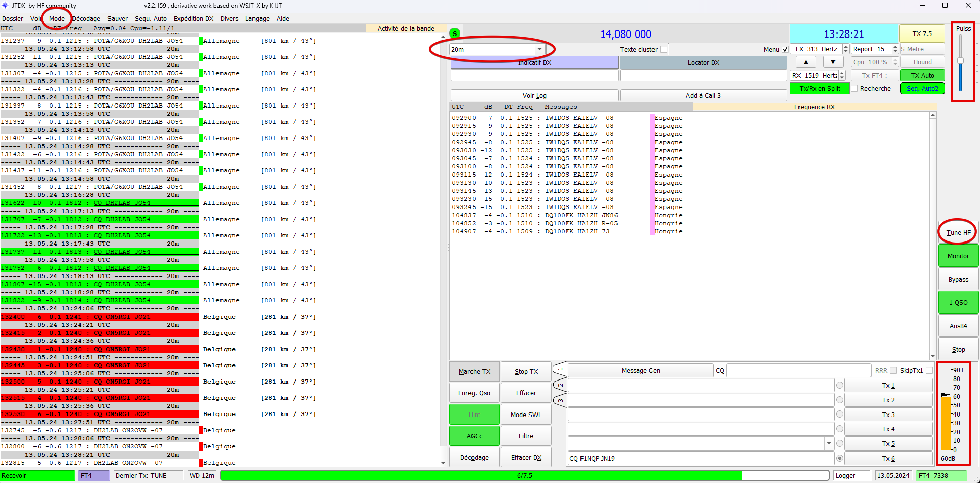This screenshot has height=483, width=980.
Task: Open the Aide menu
Action: click(283, 18)
